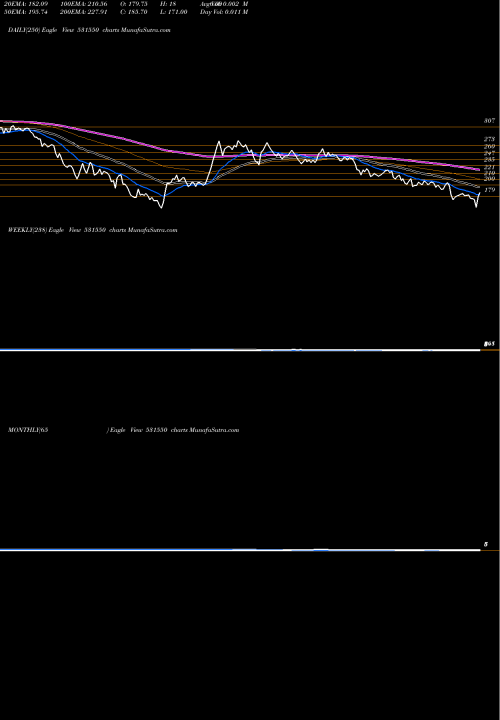
Task: Click the 200EMA: 227.91 value
Action: 84,11
